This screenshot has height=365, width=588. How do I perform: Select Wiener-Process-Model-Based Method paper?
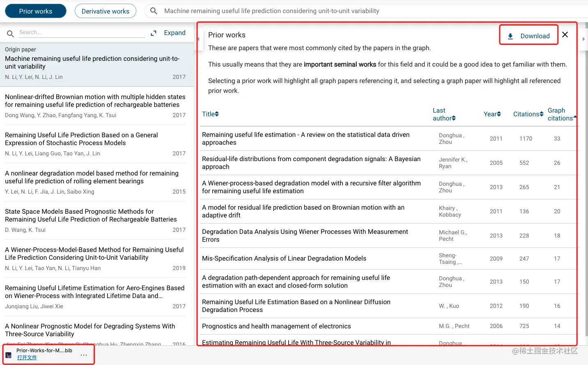coord(95,259)
